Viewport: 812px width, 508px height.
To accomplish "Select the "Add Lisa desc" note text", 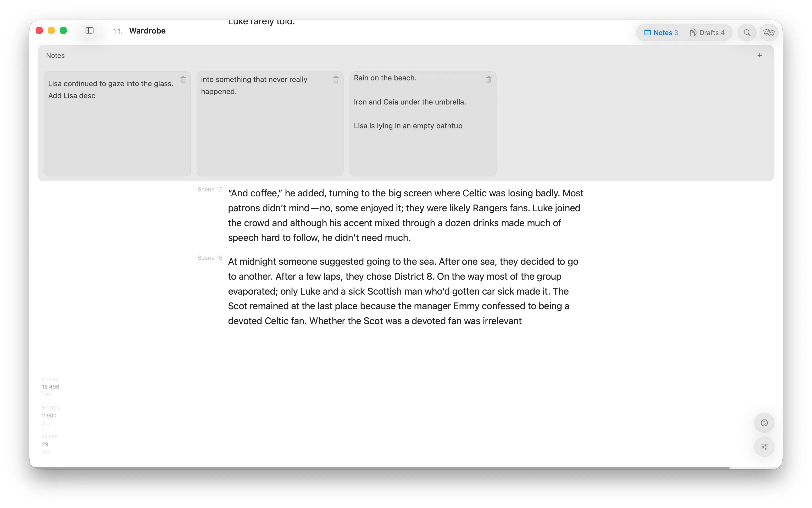I will point(71,96).
